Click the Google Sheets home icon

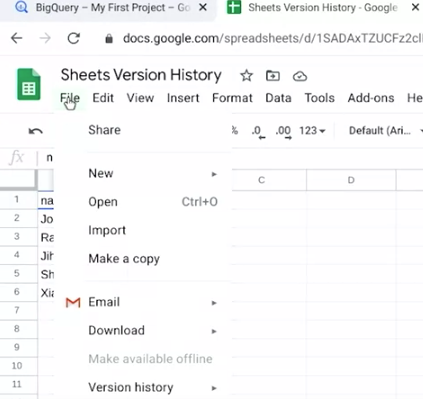tap(29, 84)
